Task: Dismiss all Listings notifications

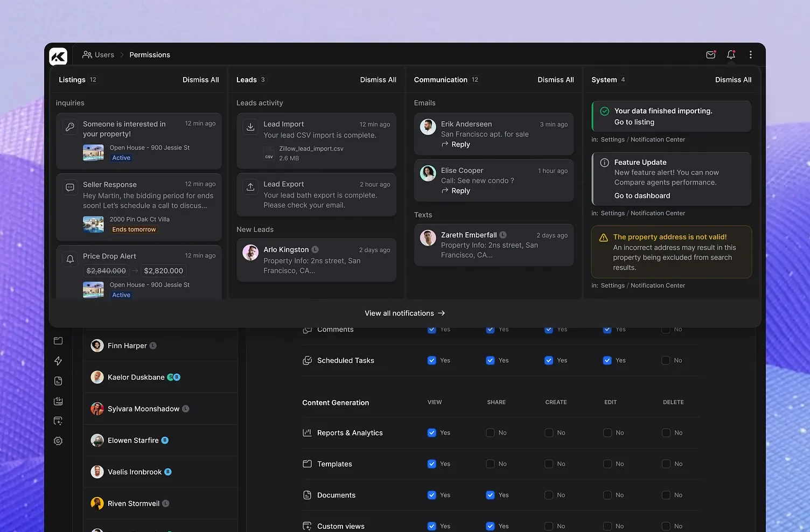Action: [x=200, y=80]
